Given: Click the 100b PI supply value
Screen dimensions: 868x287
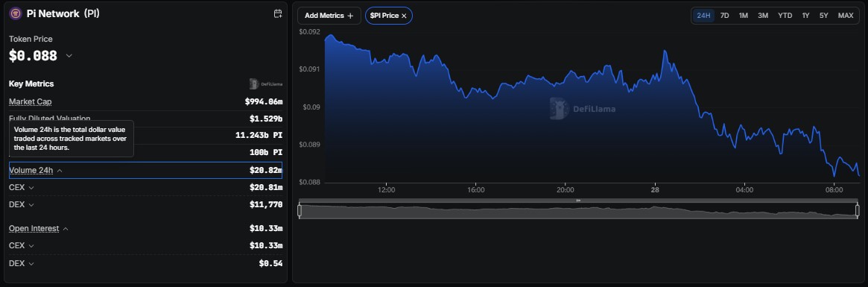Looking at the screenshot, I should (266, 152).
